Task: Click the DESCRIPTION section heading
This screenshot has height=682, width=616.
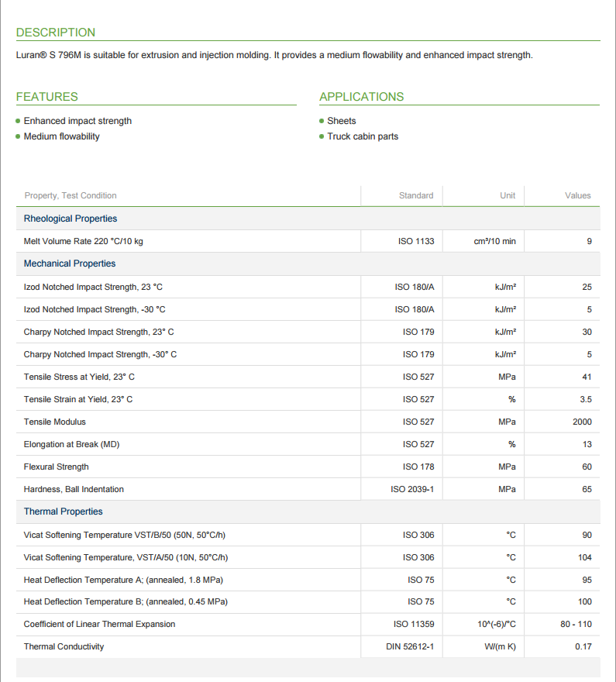Action: point(56,33)
